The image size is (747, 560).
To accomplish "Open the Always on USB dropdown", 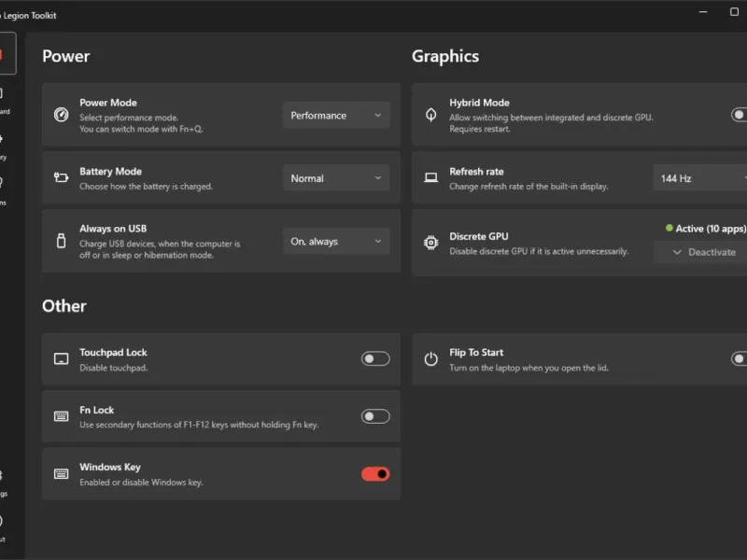I will 336,242.
